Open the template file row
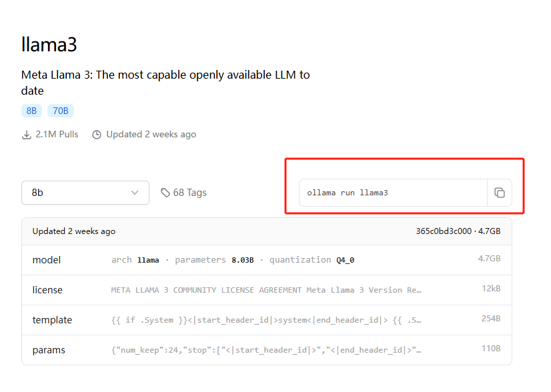551x392 pixels. (x=266, y=320)
